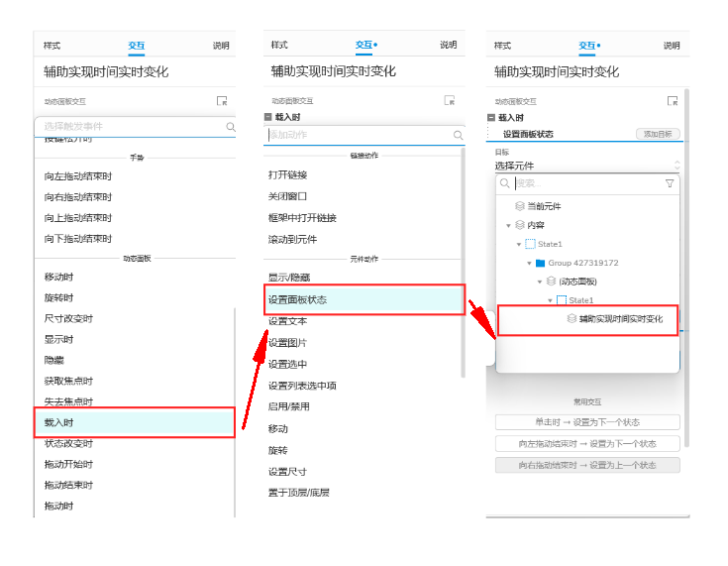Collapse the 载入时 event in the middle panel
Screen dimensions: 728x566
(x=268, y=117)
